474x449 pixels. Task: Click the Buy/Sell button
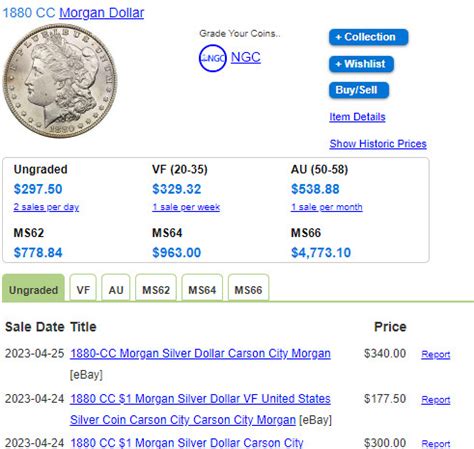[x=359, y=90]
